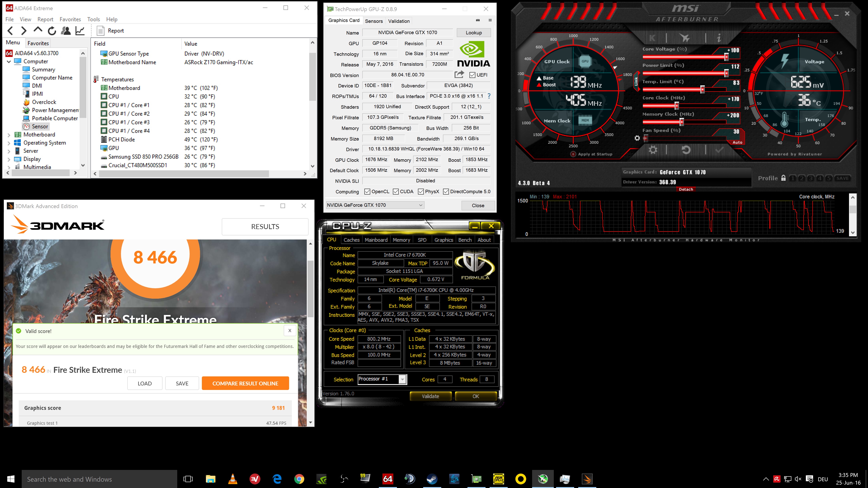Select Afterburner profile slot 1

pos(793,178)
